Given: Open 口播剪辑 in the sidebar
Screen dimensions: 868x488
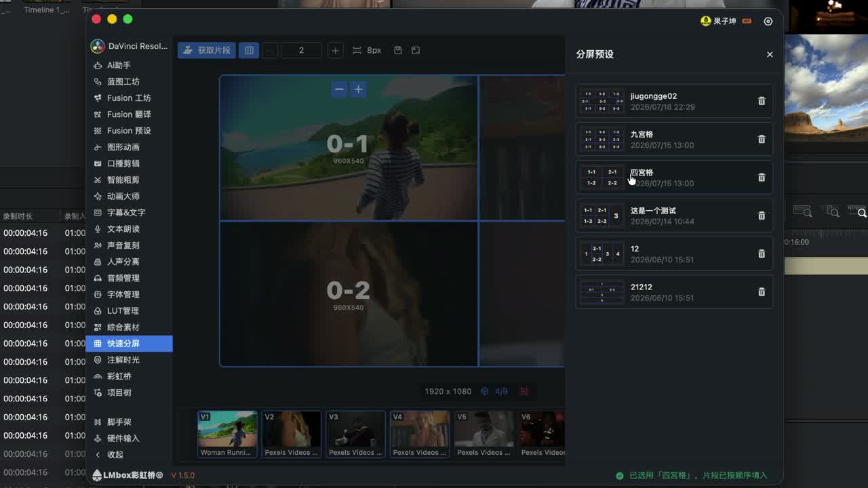Looking at the screenshot, I should coord(129,163).
